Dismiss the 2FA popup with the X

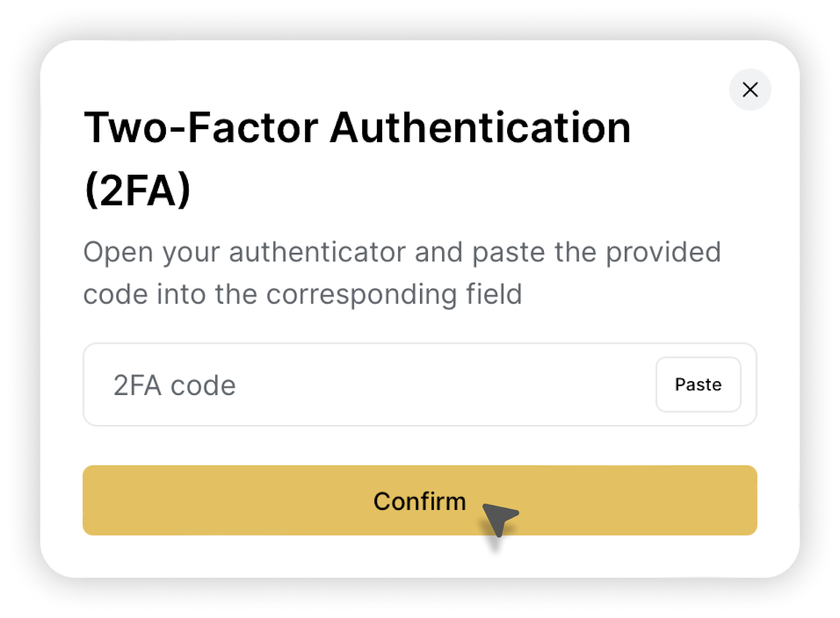tap(750, 90)
